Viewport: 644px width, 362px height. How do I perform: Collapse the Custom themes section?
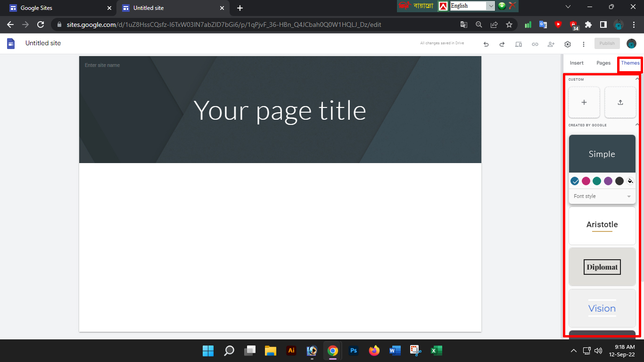point(637,79)
